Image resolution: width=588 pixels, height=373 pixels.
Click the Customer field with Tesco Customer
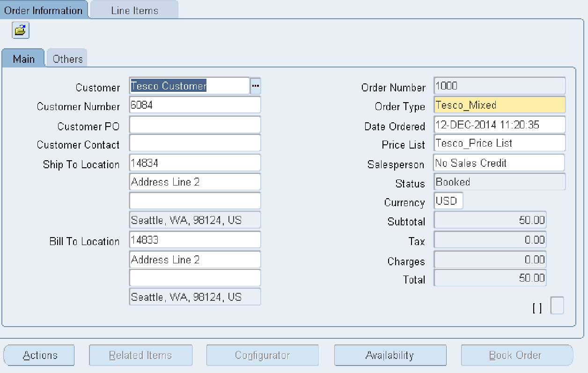190,86
